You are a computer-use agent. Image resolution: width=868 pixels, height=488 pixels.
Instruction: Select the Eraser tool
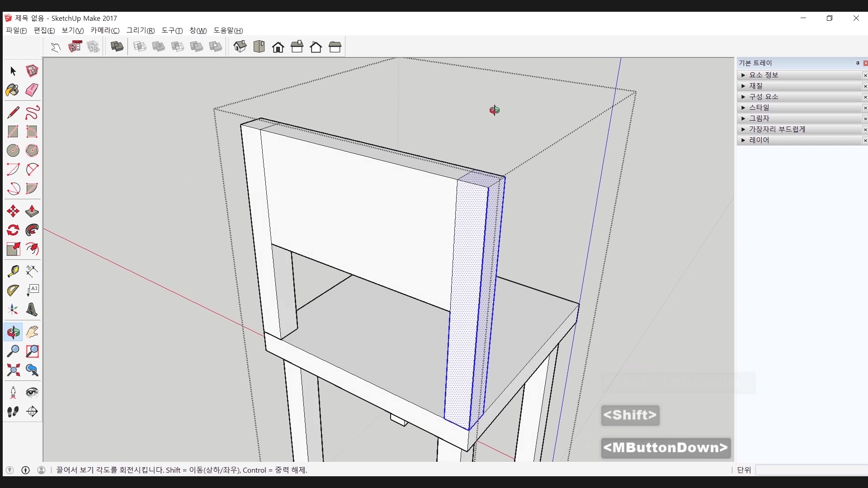coord(32,90)
